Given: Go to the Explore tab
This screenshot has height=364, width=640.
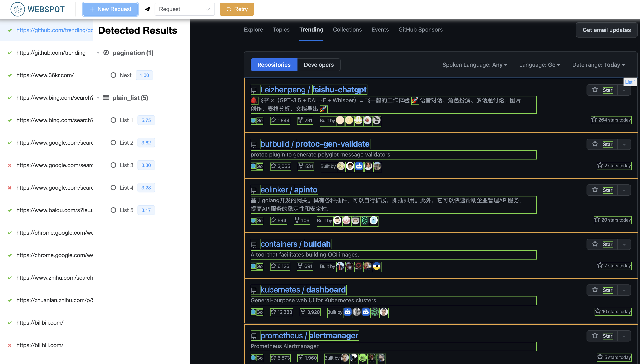Looking at the screenshot, I should tap(253, 30).
